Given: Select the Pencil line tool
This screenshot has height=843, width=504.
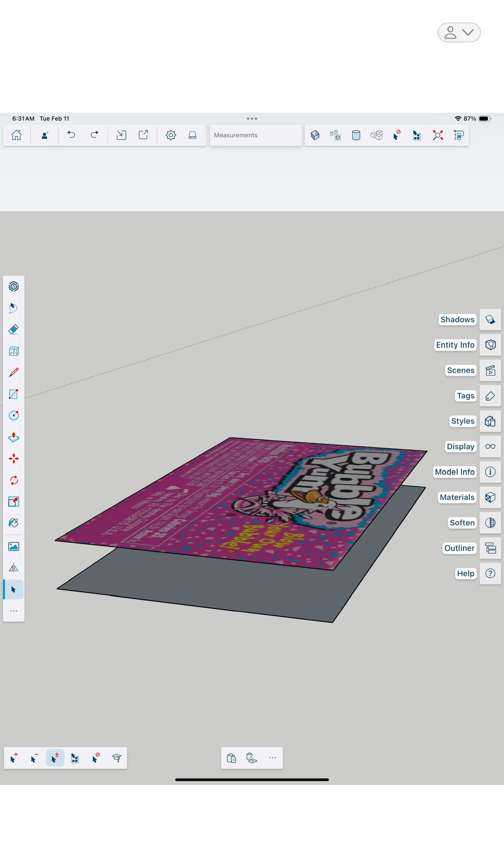Looking at the screenshot, I should 14,372.
